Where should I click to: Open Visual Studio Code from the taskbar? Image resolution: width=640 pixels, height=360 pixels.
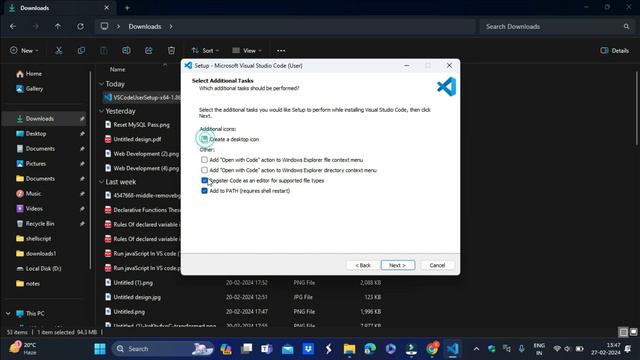pos(452,349)
